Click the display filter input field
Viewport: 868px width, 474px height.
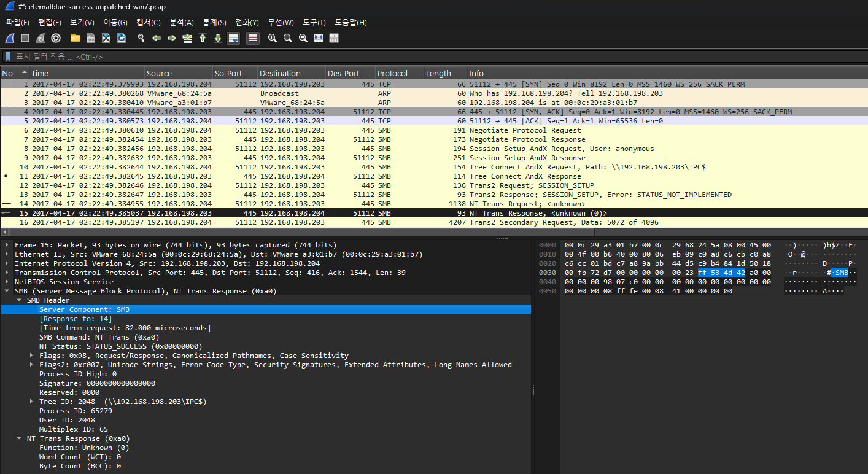pos(430,56)
